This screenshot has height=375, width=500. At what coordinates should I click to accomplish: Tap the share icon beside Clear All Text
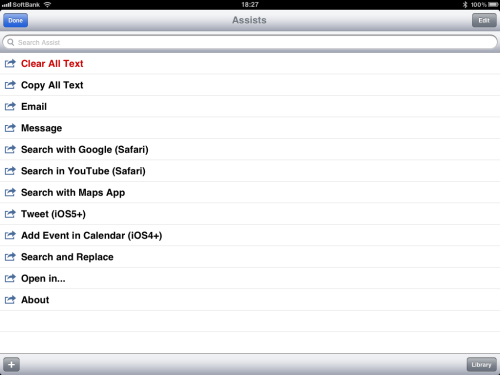point(10,63)
